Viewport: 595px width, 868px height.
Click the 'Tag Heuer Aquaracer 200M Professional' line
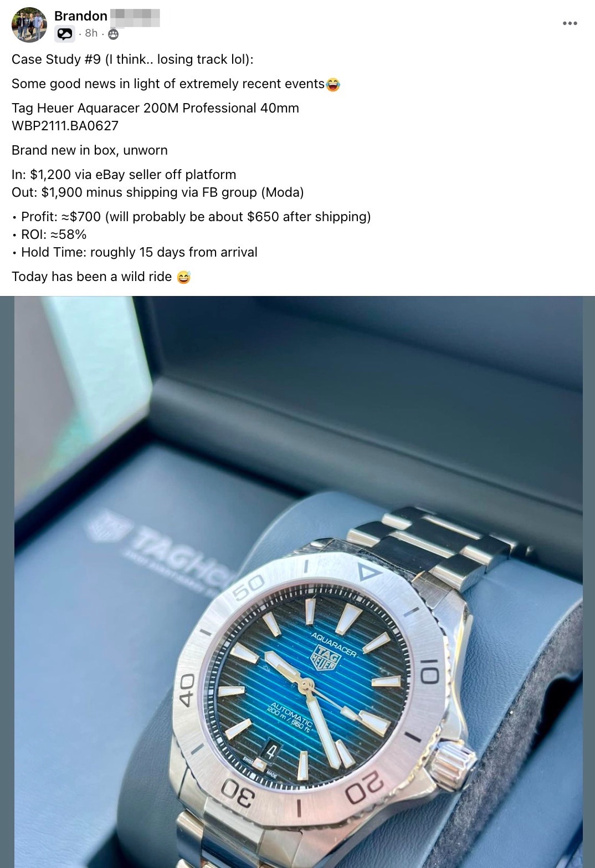click(x=155, y=108)
